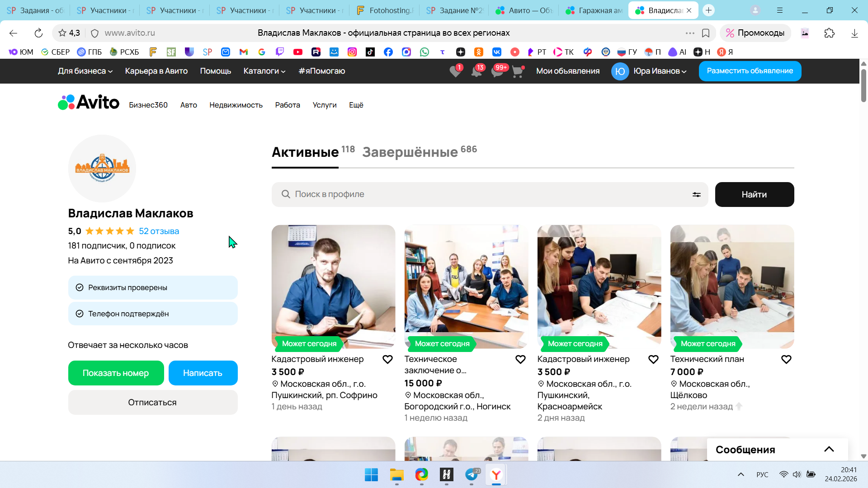Open notifications bell with 13 badge
868x488 pixels.
(476, 71)
